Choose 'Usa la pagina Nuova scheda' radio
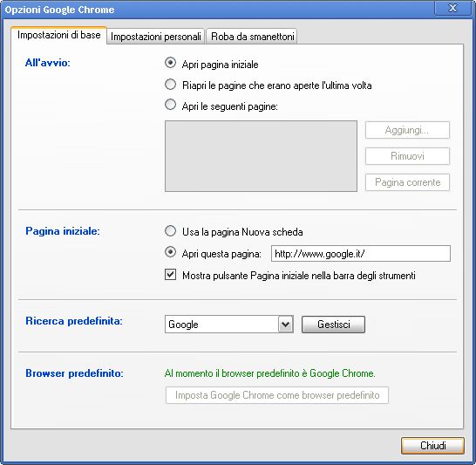 (170, 231)
